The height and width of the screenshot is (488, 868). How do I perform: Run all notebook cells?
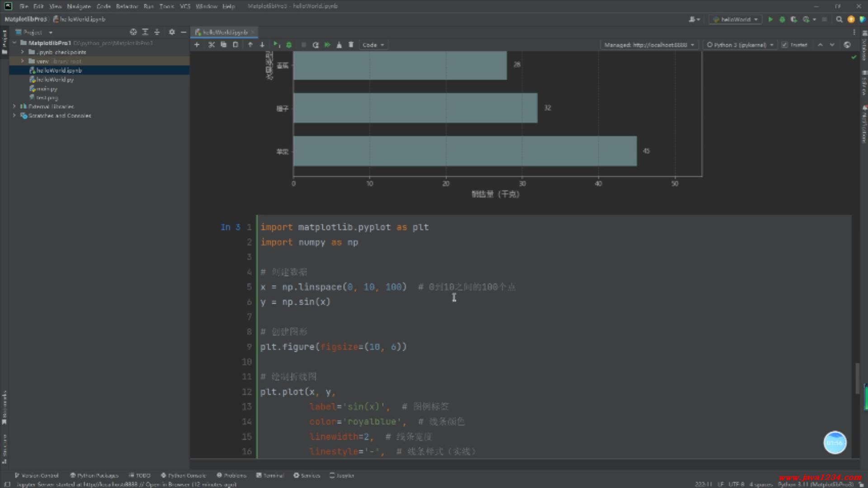(x=327, y=45)
